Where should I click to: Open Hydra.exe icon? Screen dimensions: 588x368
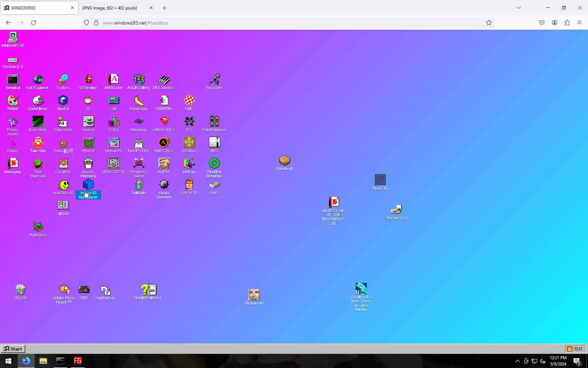point(38,229)
